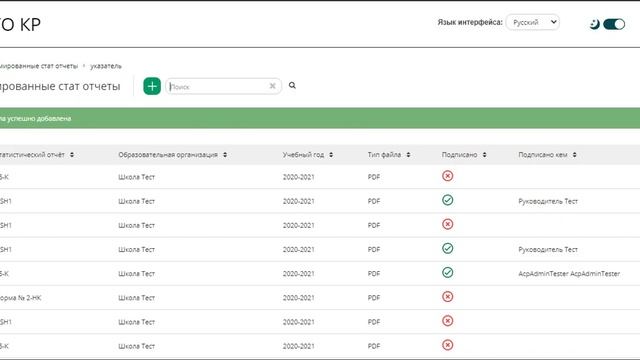Viewport: 640px width, 360px height.
Task: Sort by Учебный год column arrows
Action: [331, 155]
